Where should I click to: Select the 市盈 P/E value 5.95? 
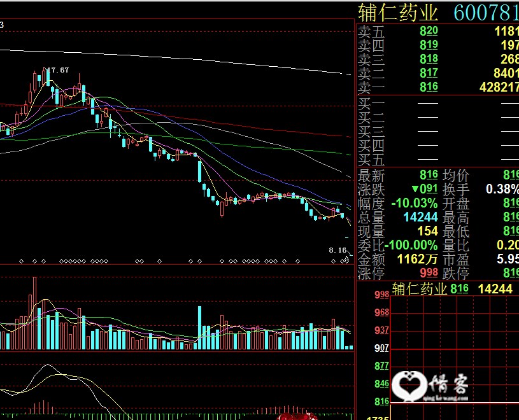coord(508,259)
